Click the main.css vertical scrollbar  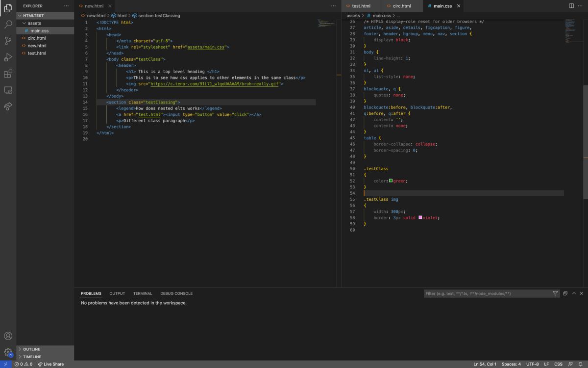586,142
